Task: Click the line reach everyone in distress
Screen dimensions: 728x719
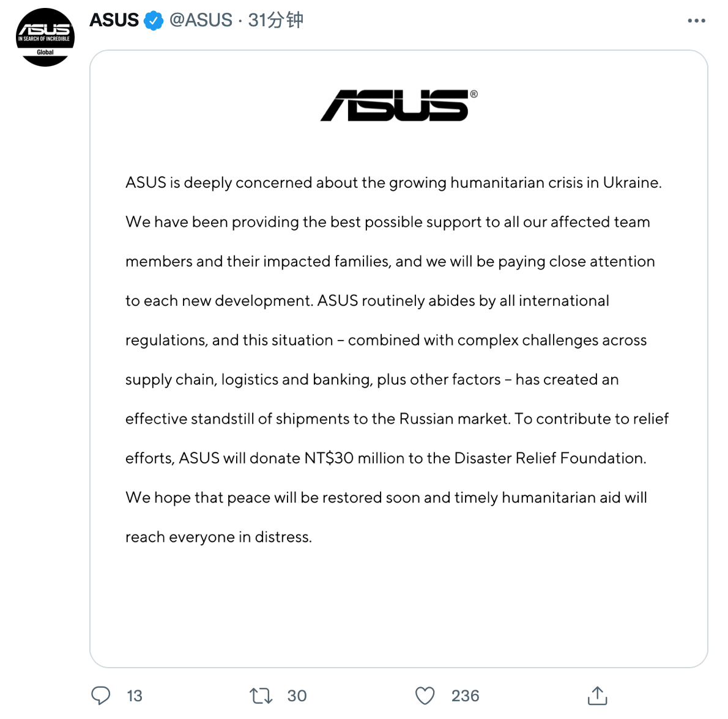Action: [218, 537]
